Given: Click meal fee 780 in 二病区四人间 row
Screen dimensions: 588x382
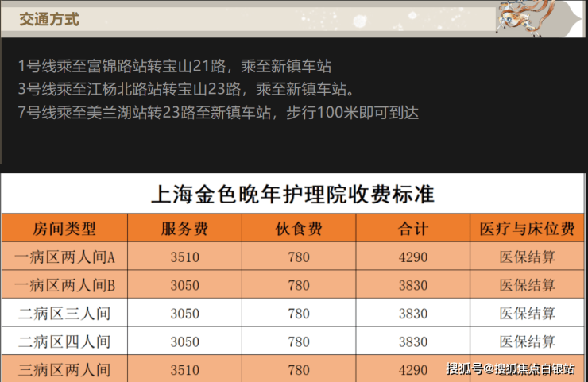Looking at the screenshot, I should pos(299,341).
